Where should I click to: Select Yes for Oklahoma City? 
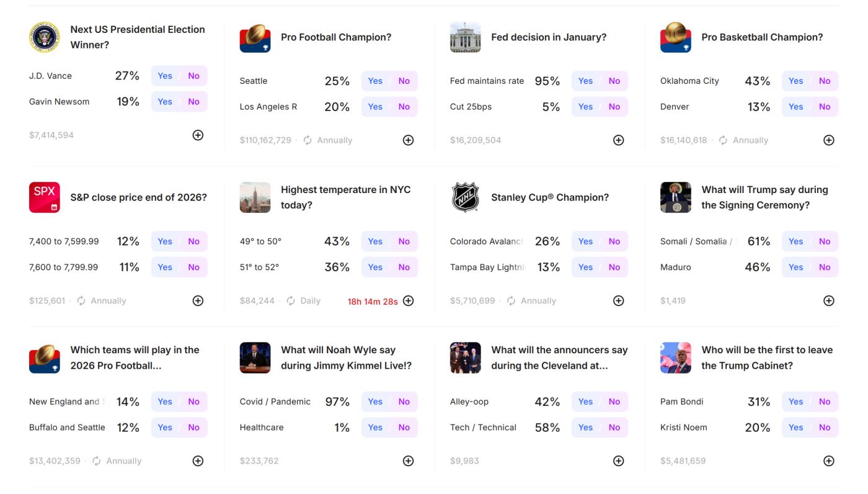[x=795, y=81]
